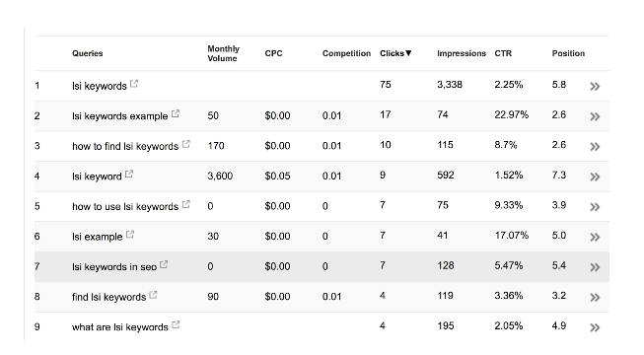Click the $0.05 CPC value
This screenshot has height=355, width=644.
278,177
